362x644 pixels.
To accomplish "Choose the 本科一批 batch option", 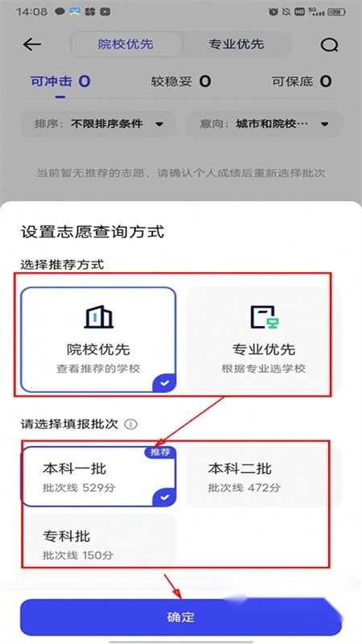I will click(98, 477).
